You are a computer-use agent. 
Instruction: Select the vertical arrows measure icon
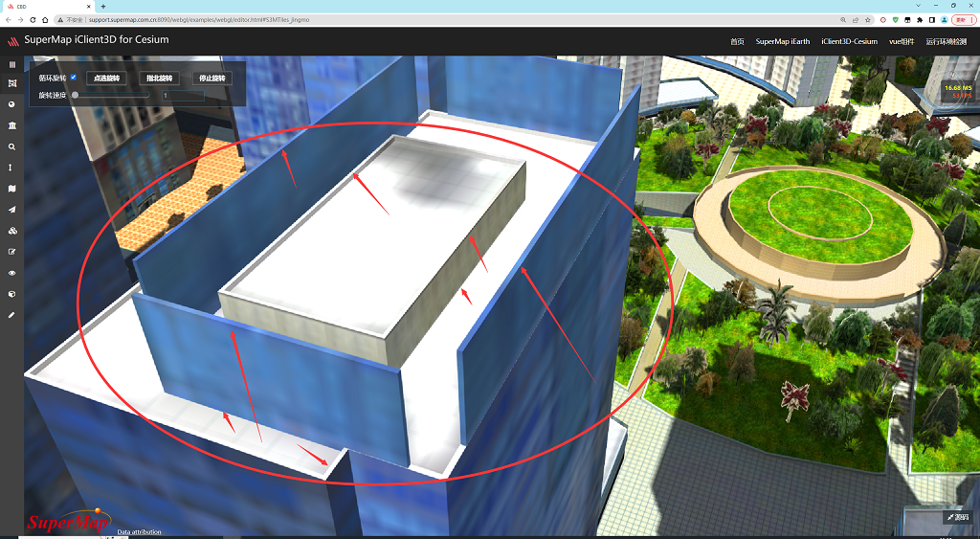pos(11,168)
